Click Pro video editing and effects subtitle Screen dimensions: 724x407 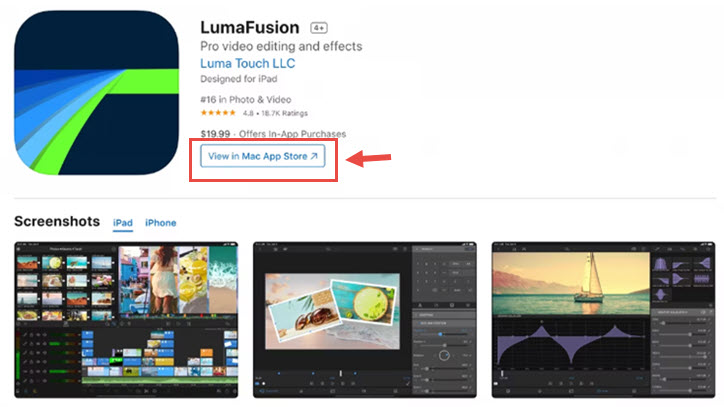coord(281,46)
